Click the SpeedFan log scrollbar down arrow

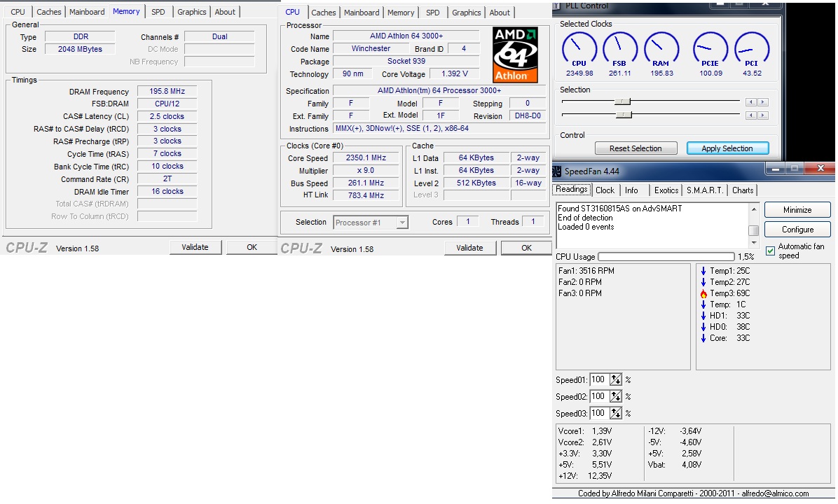[x=753, y=242]
